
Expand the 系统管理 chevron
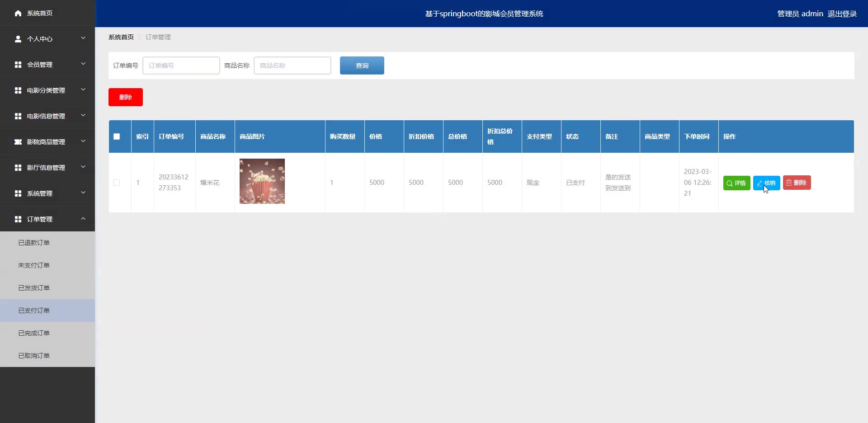(x=83, y=193)
